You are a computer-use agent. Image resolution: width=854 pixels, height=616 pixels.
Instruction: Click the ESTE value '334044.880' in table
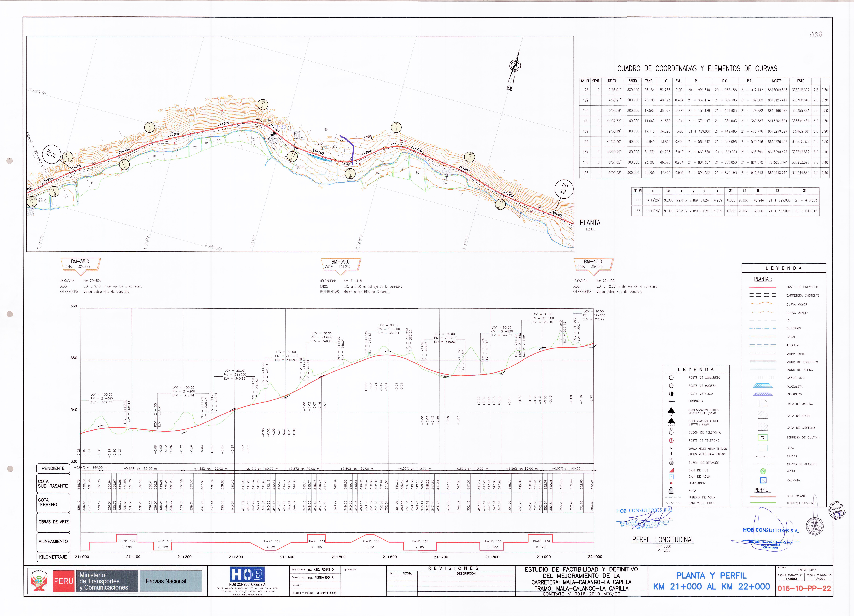801,173
